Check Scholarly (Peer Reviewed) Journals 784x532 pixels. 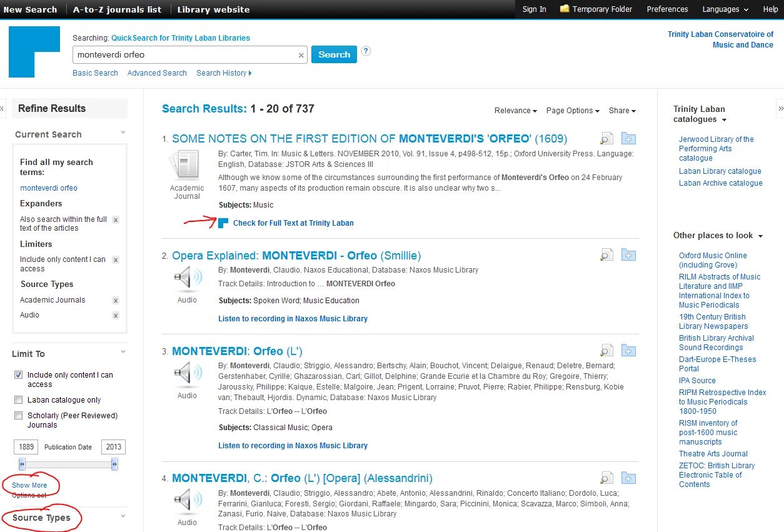19,416
